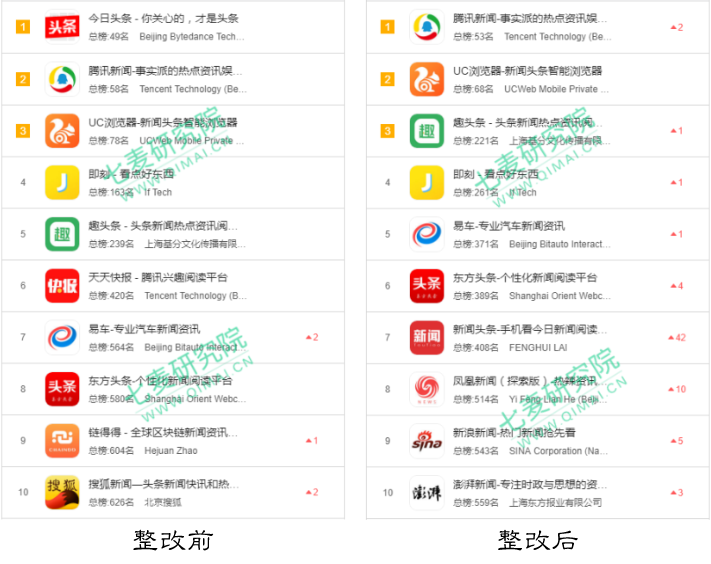Click 总榜:53名 under 腾讯新闻 in 整改后
This screenshot has height=564, width=711.
[473, 36]
